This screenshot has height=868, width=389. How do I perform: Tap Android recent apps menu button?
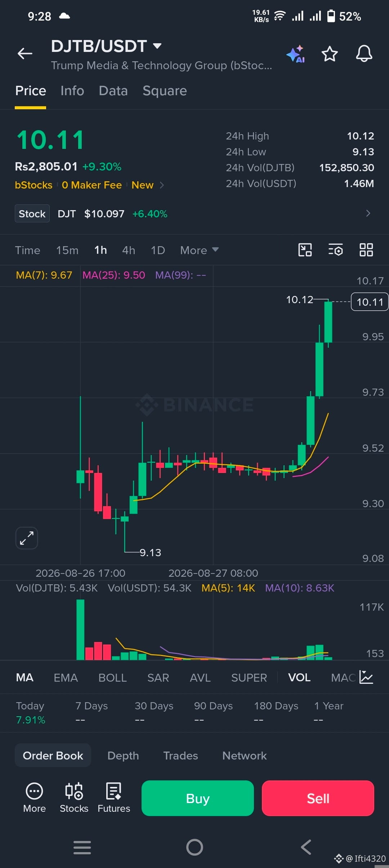pyautogui.click(x=82, y=847)
